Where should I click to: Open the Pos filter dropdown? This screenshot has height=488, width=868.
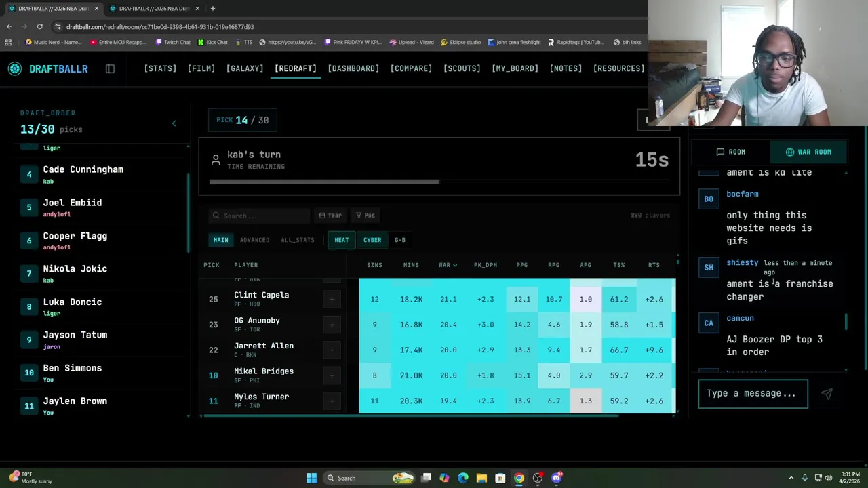coord(366,216)
